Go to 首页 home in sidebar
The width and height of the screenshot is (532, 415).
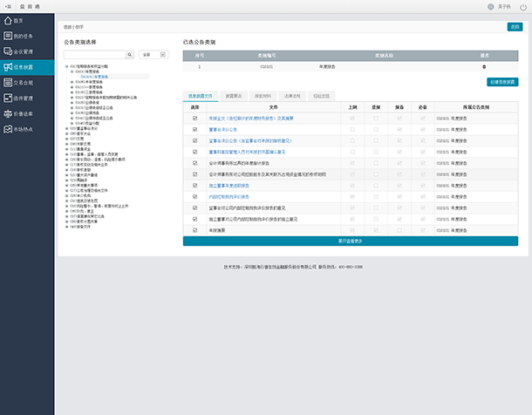coord(27,21)
